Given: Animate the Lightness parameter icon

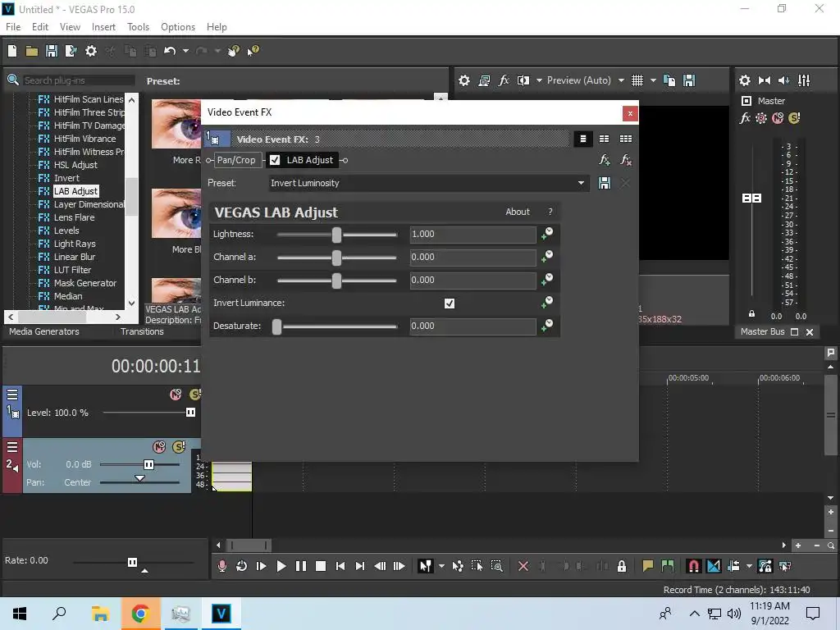Looking at the screenshot, I should coord(547,234).
